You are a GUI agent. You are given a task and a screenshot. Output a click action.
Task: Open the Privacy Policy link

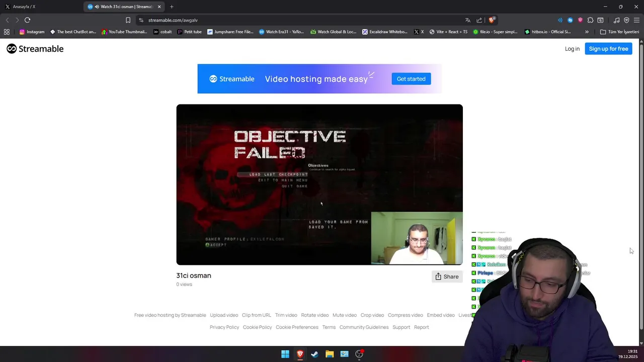(224, 327)
